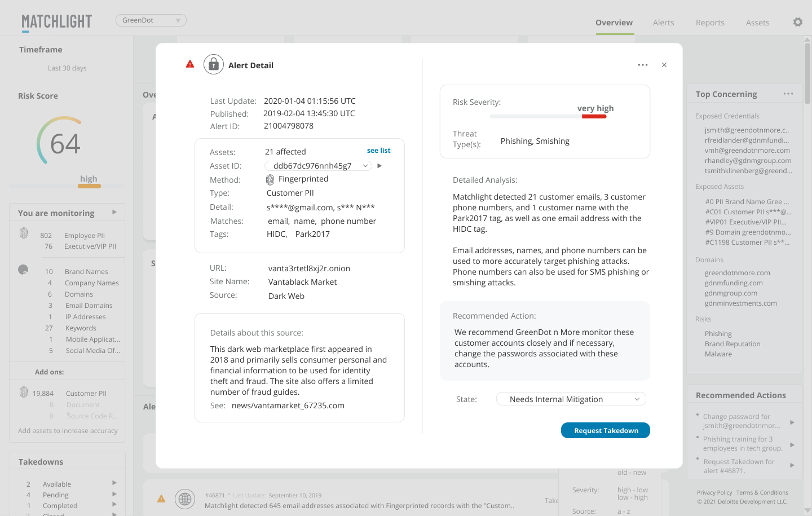Switch to the Overview tab
Viewport: 812px width, 516px height.
tap(614, 23)
